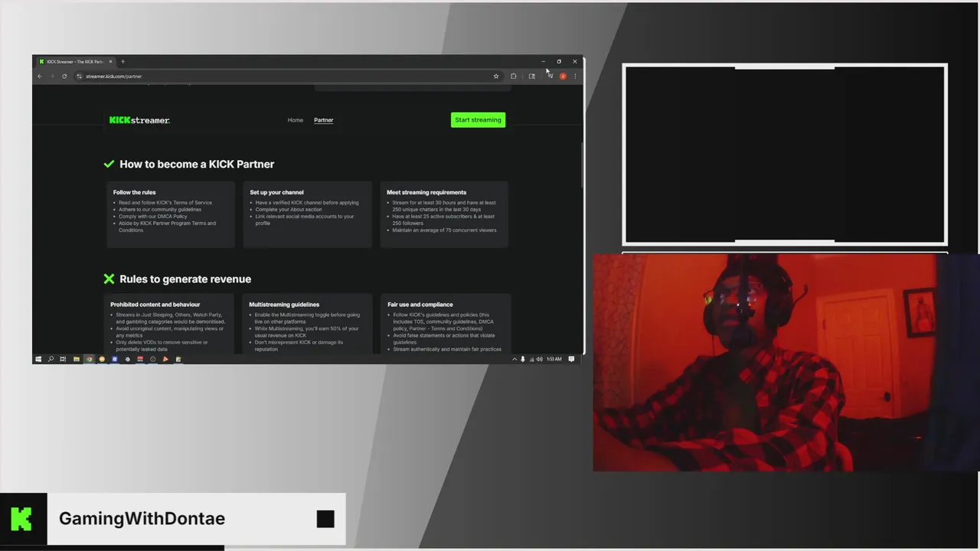Open site information icon in address bar
Viewport: 980px width, 551px height.
(80, 77)
